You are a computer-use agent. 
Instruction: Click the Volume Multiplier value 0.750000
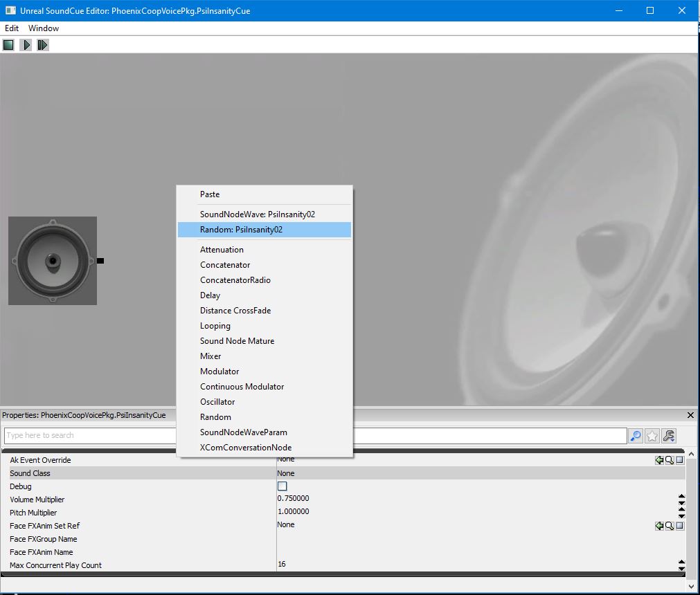[x=294, y=498]
